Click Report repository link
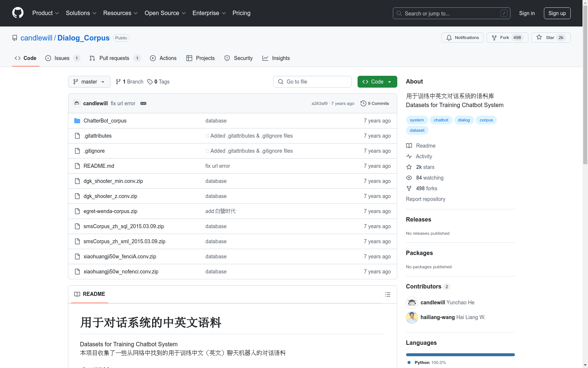588x368 pixels. click(426, 199)
